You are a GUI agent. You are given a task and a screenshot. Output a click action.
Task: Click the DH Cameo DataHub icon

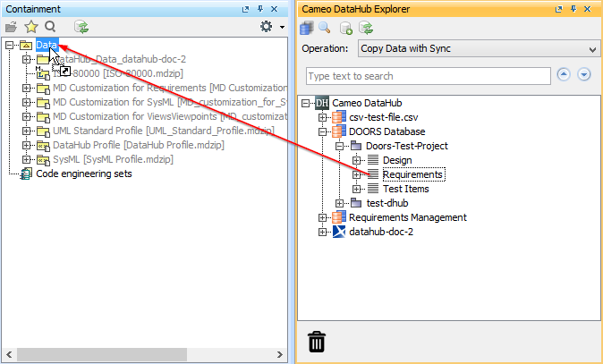point(322,103)
